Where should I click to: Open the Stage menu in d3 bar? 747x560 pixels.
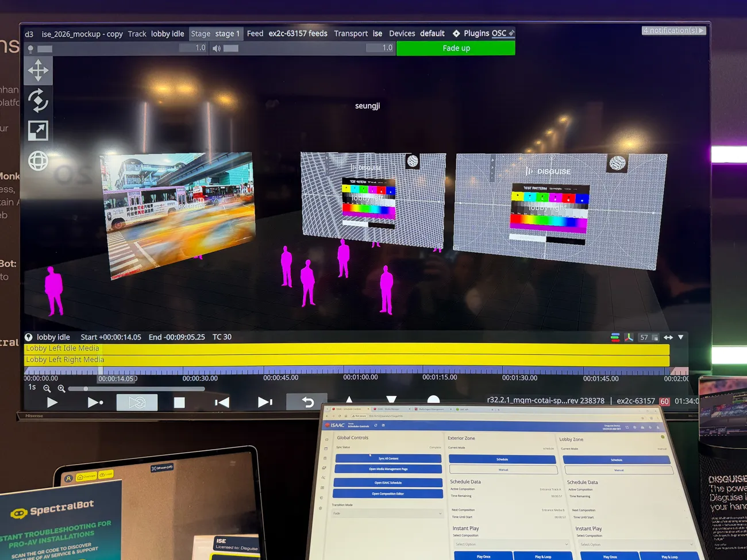(x=201, y=34)
